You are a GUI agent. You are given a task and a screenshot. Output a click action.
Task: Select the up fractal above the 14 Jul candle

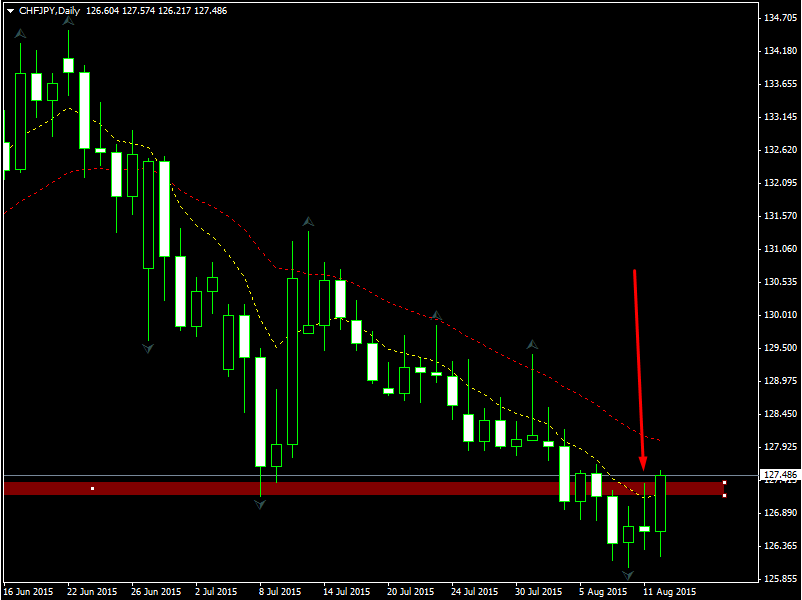pyautogui.click(x=308, y=221)
